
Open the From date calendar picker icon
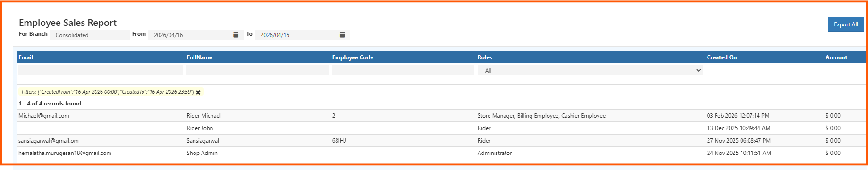point(236,35)
